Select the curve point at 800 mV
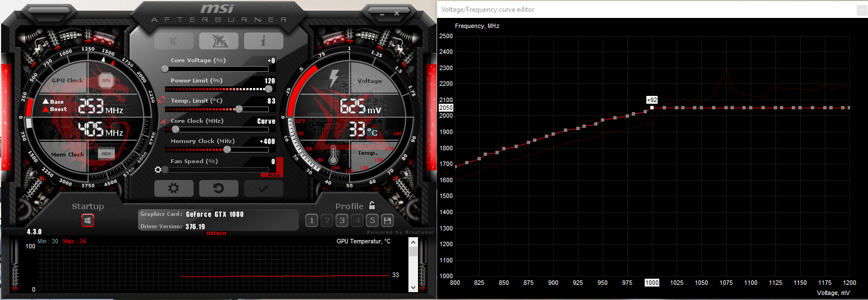Viewport: 868px width, 300px height. pyautogui.click(x=455, y=167)
